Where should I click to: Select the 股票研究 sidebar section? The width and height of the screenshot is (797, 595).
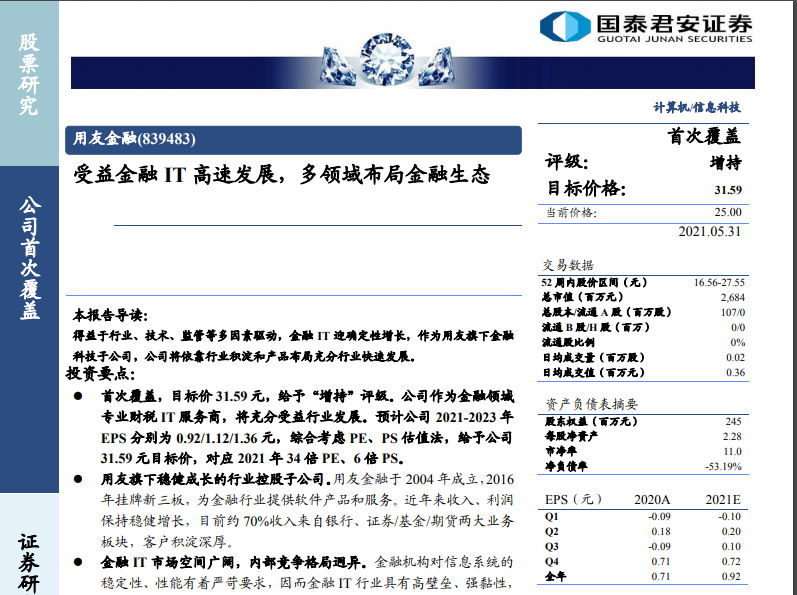[x=29, y=75]
